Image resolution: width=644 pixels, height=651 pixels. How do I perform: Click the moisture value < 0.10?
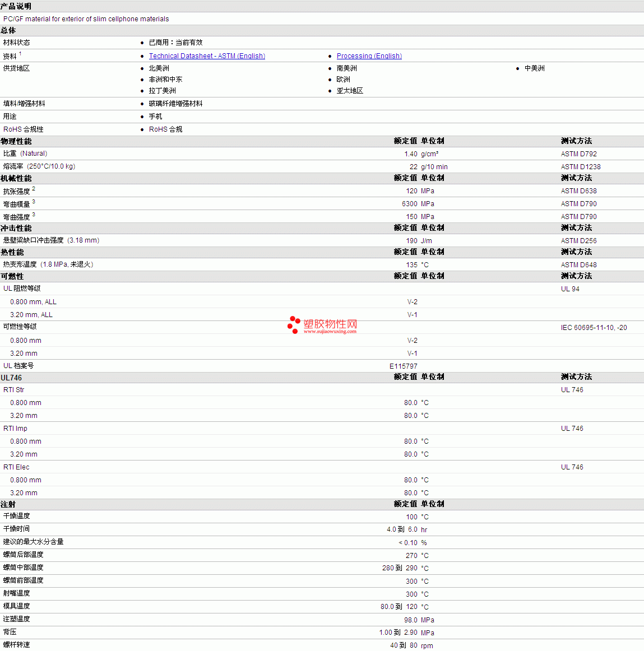408,543
